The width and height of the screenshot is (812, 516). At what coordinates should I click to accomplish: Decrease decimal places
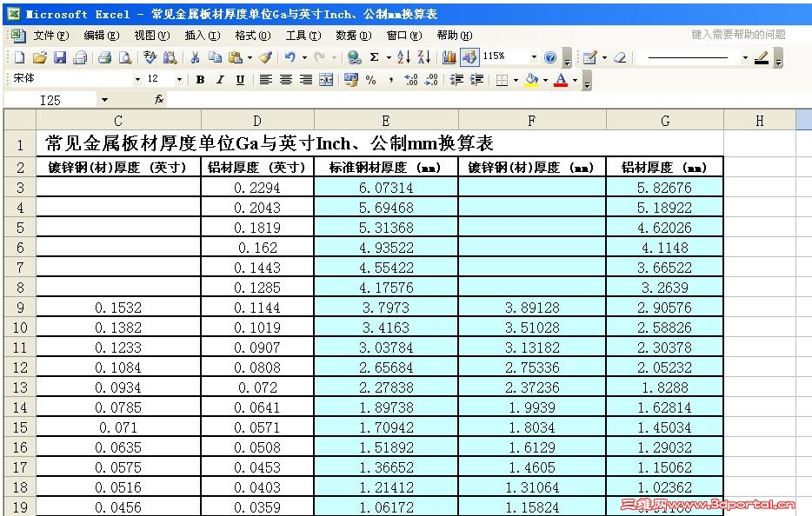click(431, 80)
